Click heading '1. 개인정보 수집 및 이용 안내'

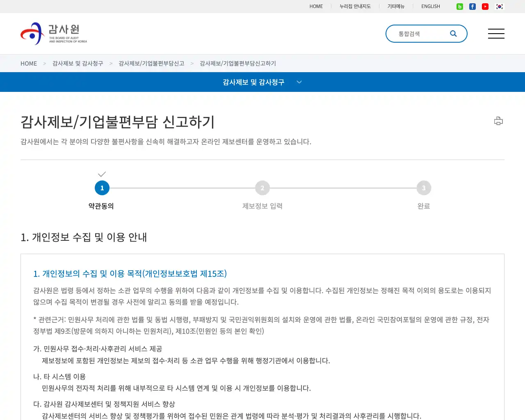pyautogui.click(x=84, y=237)
